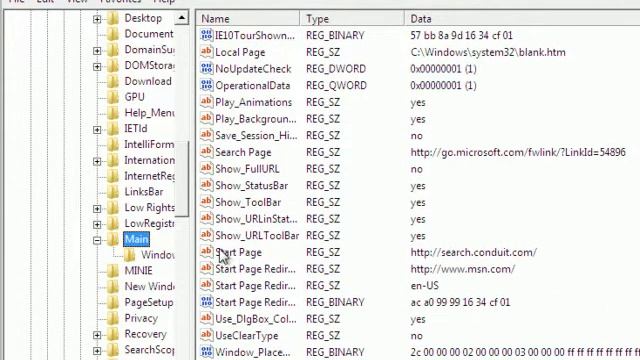Click the folder icon of the GPU key
This screenshot has width=640, height=360.
113,97
